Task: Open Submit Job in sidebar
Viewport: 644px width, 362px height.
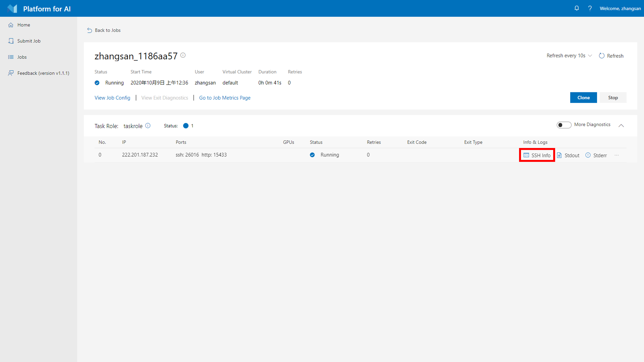Action: (x=29, y=41)
